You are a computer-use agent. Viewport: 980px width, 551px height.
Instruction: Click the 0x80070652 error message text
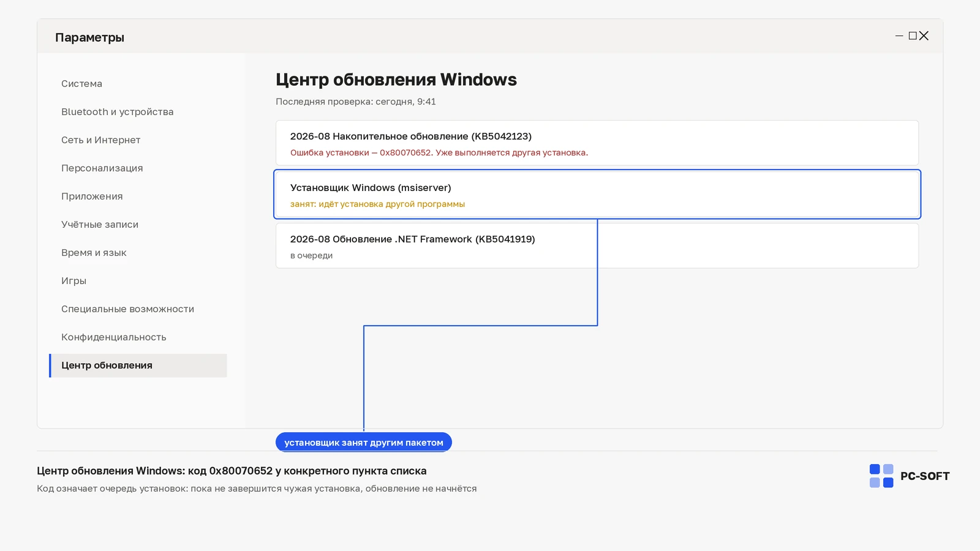coord(439,152)
